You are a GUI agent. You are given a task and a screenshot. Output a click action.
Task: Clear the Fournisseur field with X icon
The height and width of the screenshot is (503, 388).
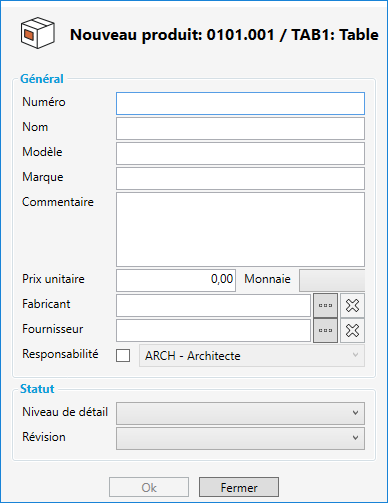pos(352,330)
